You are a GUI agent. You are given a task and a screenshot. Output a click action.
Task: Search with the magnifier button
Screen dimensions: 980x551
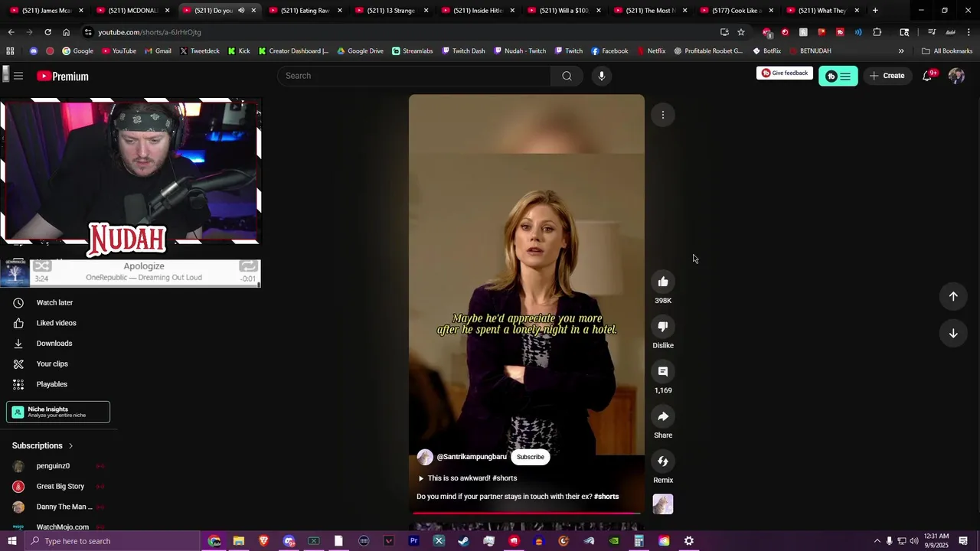point(567,76)
